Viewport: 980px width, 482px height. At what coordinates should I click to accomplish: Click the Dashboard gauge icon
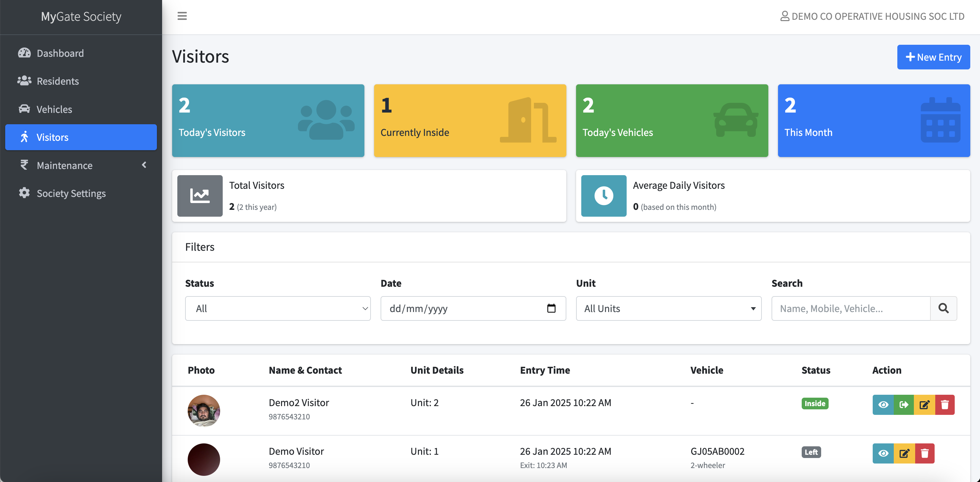pyautogui.click(x=24, y=53)
